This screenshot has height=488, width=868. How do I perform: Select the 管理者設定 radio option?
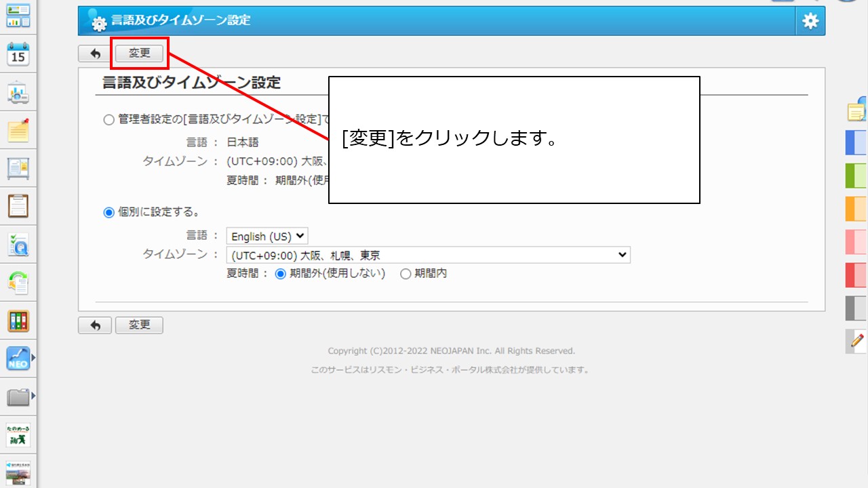coord(108,120)
